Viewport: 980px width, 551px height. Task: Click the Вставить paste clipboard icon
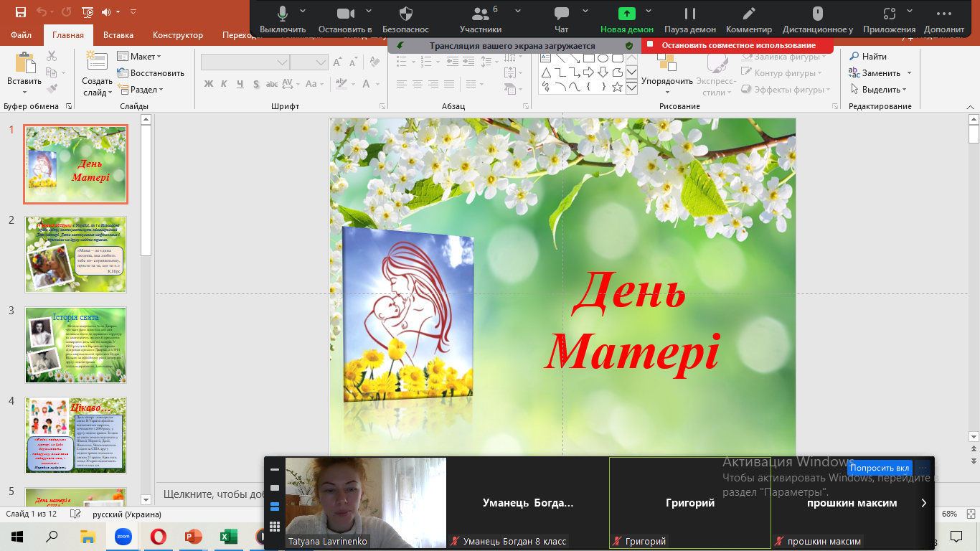click(25, 62)
